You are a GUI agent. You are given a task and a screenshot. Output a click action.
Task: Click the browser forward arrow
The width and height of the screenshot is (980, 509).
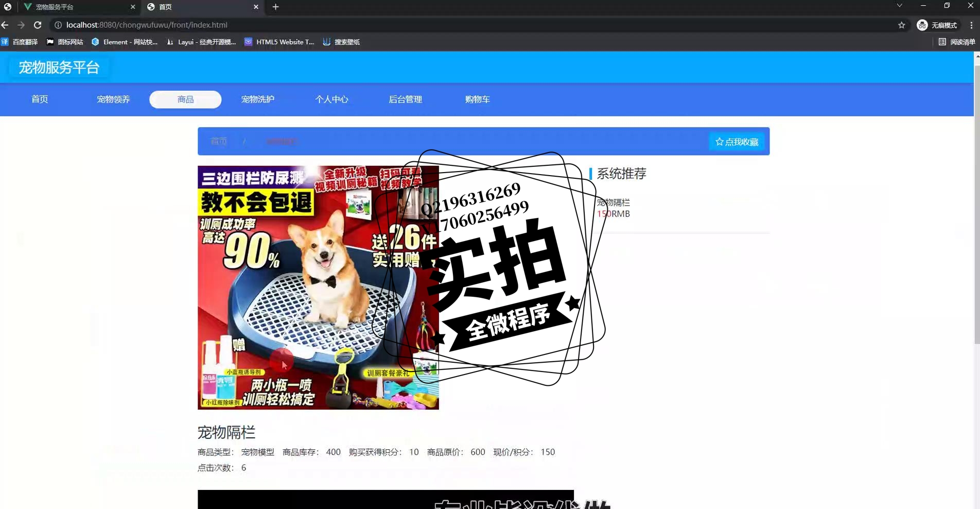(x=21, y=25)
